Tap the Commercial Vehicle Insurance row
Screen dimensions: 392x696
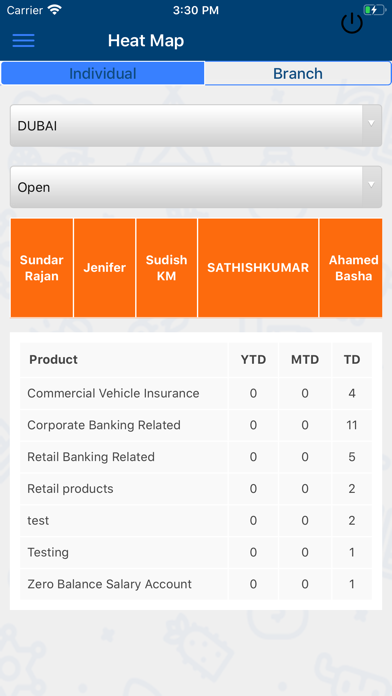pos(196,393)
